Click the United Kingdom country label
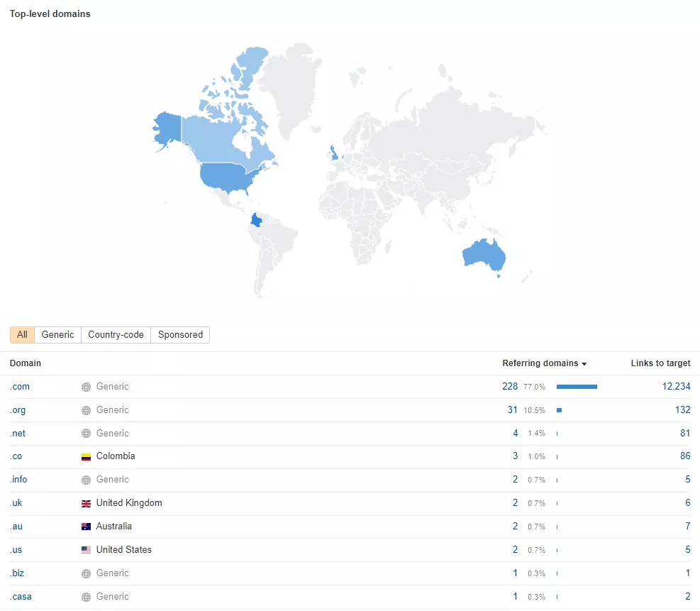700x611 pixels. 129,503
